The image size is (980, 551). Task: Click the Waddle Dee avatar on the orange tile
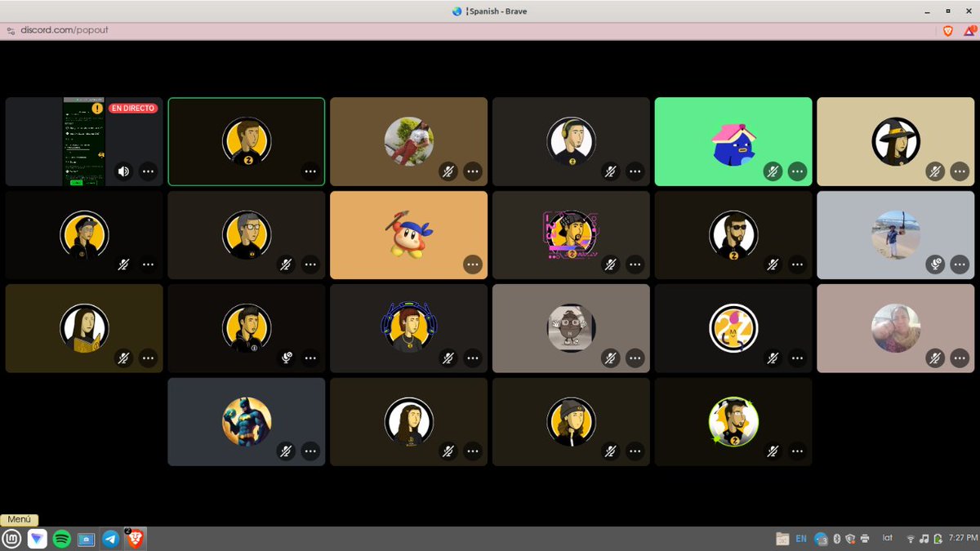pyautogui.click(x=409, y=235)
